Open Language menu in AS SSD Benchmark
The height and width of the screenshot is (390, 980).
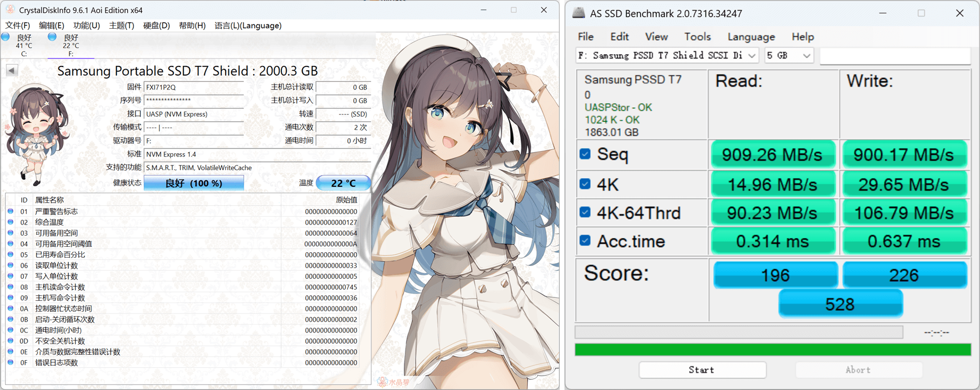pos(751,37)
